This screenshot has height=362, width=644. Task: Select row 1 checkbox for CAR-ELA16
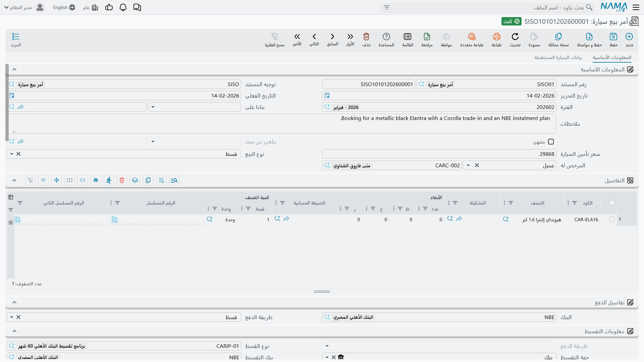point(612,220)
